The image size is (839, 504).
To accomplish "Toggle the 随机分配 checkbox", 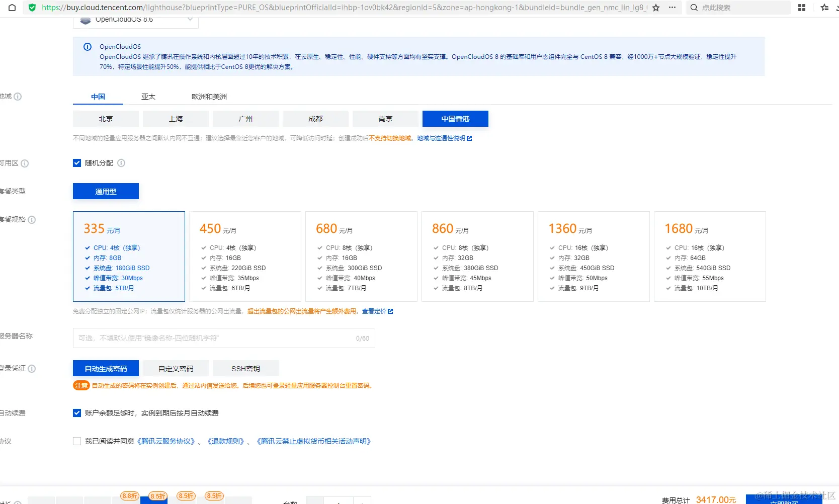I will (77, 163).
